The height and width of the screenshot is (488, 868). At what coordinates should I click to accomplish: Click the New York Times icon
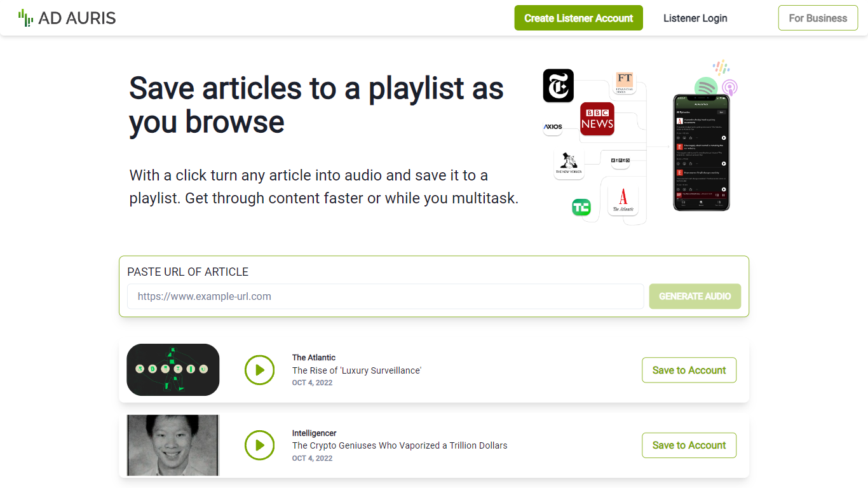(x=558, y=86)
